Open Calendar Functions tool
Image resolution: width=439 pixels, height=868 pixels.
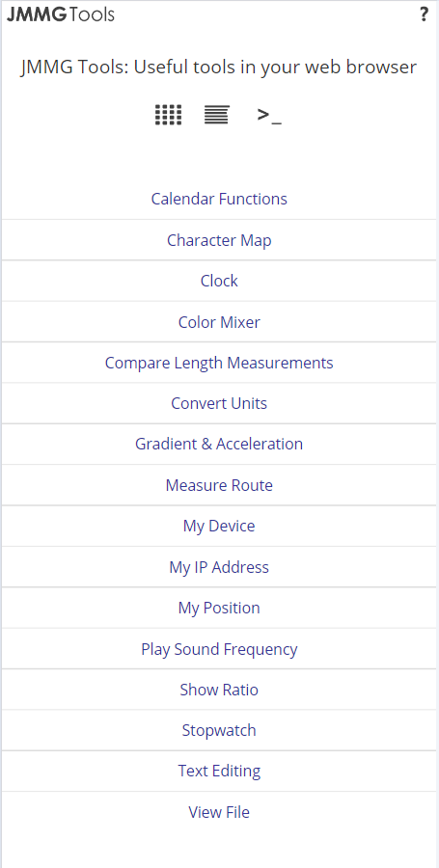pos(219,199)
